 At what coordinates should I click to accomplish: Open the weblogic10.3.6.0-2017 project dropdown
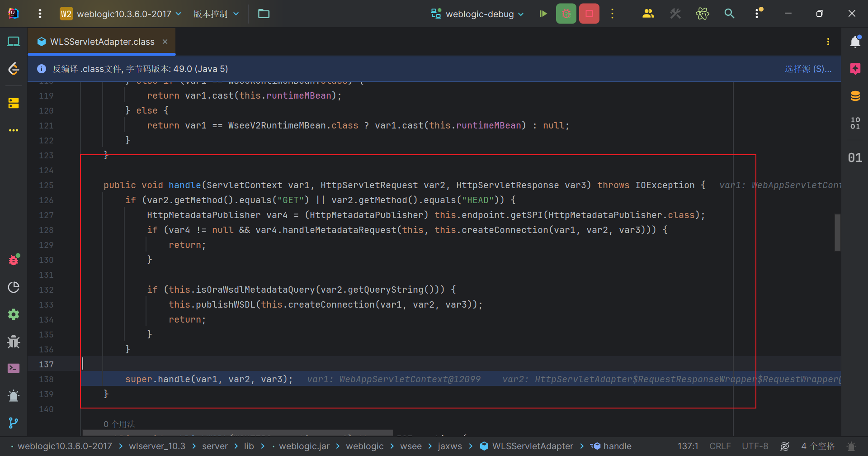point(121,14)
